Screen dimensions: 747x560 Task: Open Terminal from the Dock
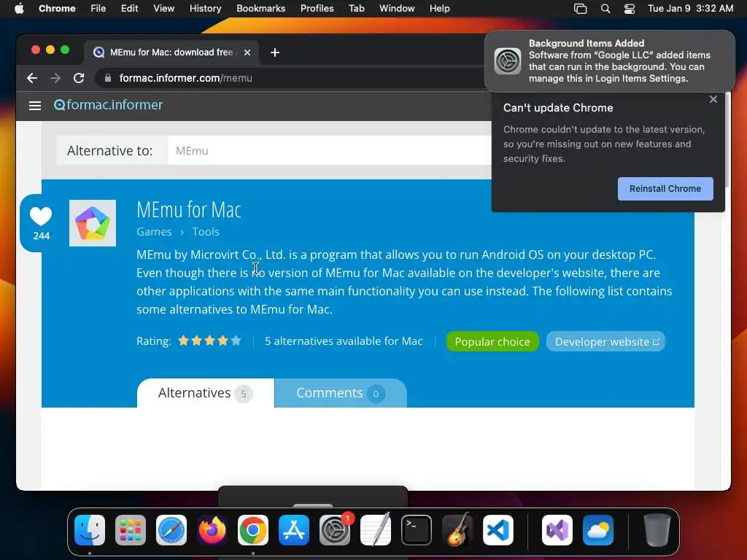[x=417, y=530]
